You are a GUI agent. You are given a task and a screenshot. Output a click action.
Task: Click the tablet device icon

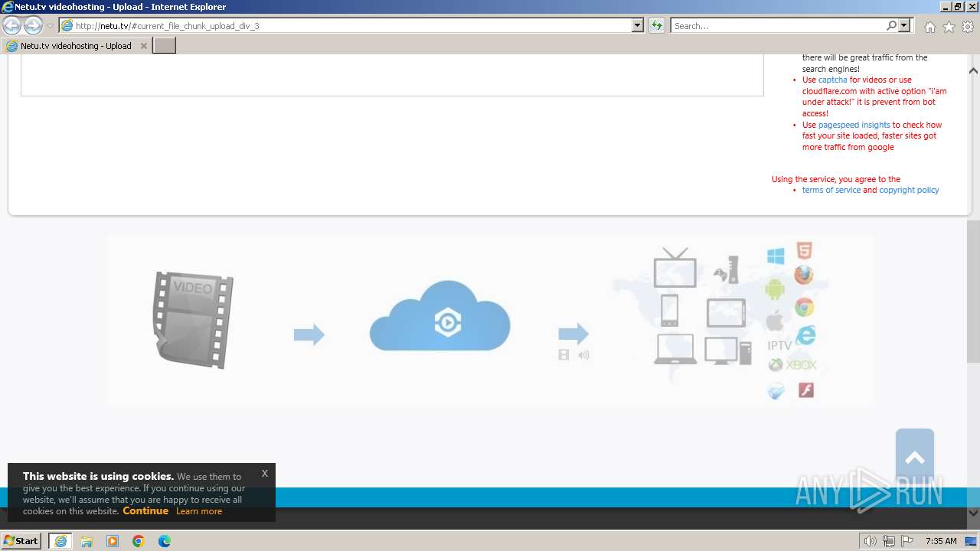pyautogui.click(x=726, y=313)
